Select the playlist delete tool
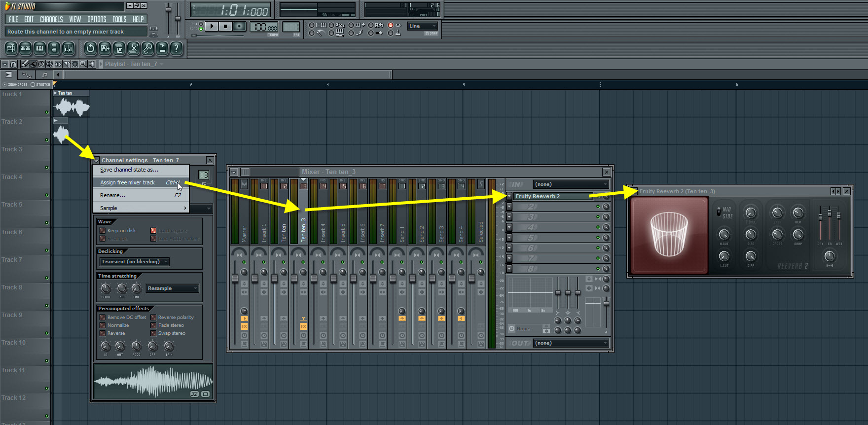The image size is (868, 425). pyautogui.click(x=41, y=64)
